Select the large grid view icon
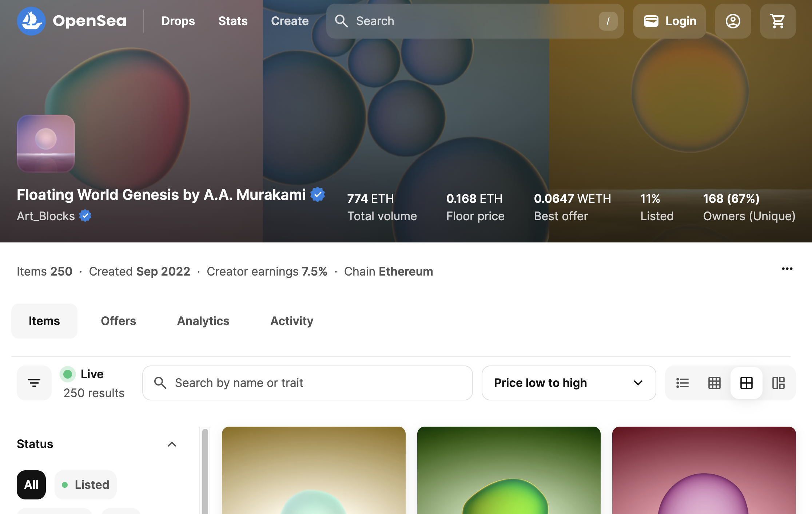This screenshot has height=514, width=812. tap(747, 383)
